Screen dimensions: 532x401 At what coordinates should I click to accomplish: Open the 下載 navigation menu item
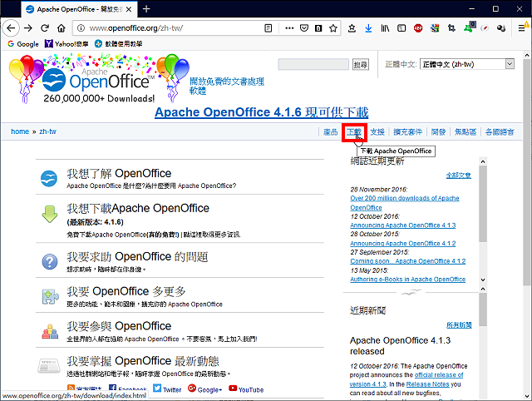(353, 131)
